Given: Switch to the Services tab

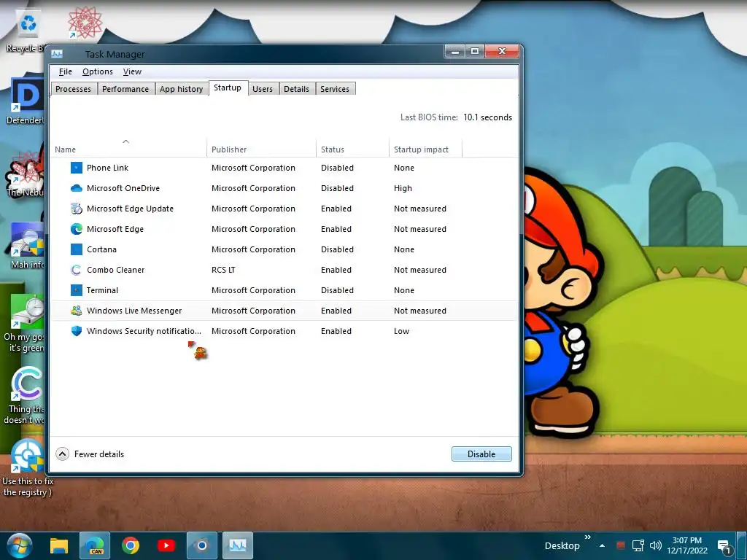Looking at the screenshot, I should (x=335, y=89).
